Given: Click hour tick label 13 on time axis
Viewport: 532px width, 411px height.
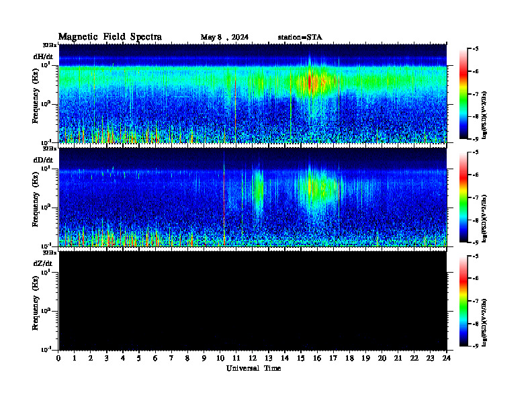Looking at the screenshot, I should [269, 359].
